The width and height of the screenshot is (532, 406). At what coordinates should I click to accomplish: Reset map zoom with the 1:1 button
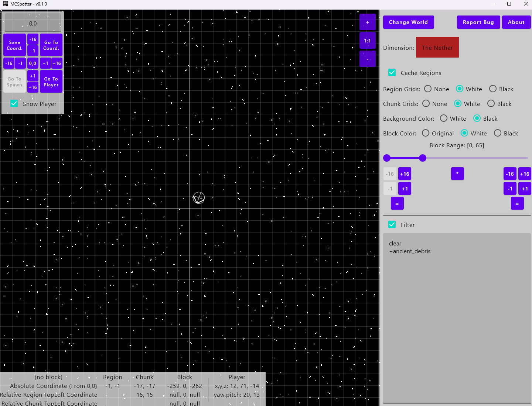(368, 41)
